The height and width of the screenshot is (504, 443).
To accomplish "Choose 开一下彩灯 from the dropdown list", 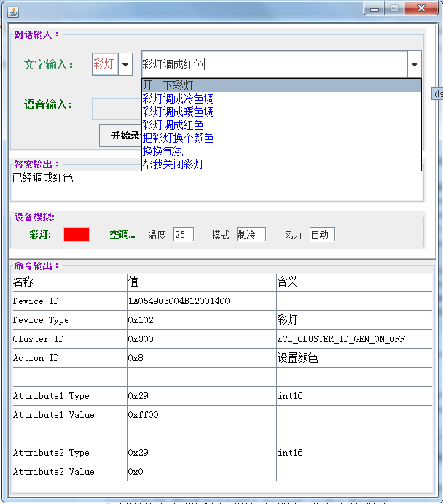I will tap(281, 85).
